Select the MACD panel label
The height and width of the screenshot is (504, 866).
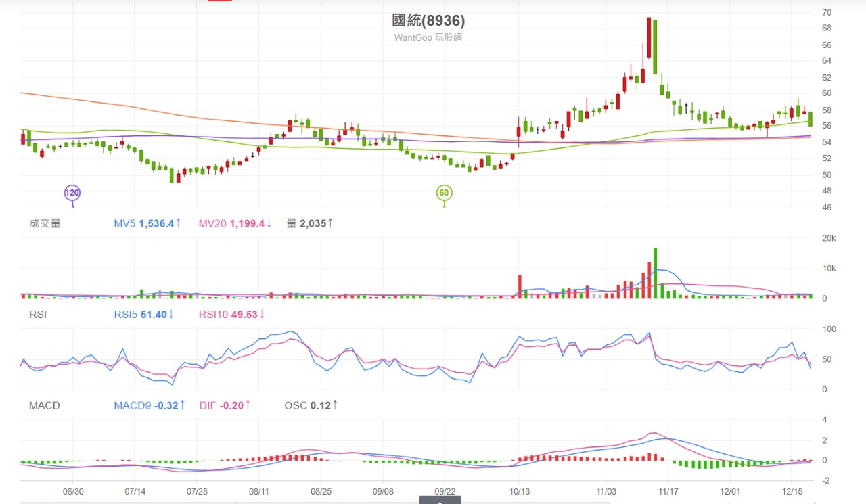point(45,405)
